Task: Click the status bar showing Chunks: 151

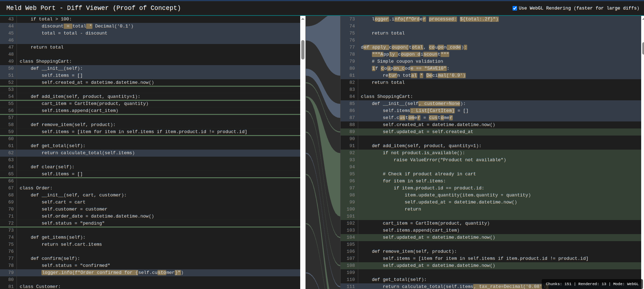Action: 592,284
